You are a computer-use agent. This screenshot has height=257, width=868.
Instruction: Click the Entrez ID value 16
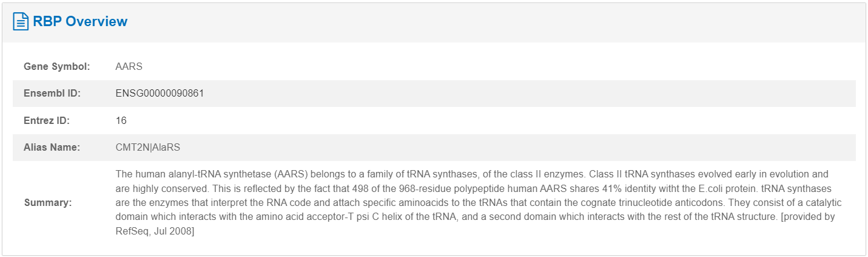(x=121, y=120)
